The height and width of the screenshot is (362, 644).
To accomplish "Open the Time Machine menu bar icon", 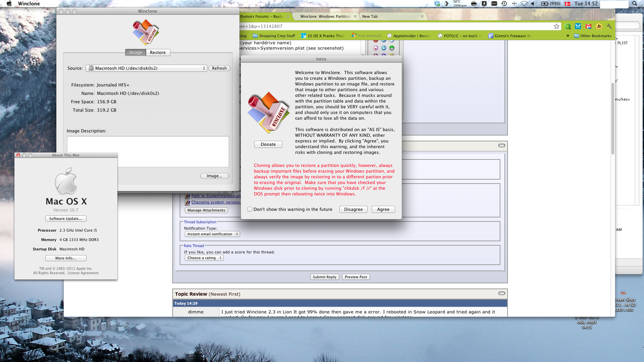I will pyautogui.click(x=504, y=4).
